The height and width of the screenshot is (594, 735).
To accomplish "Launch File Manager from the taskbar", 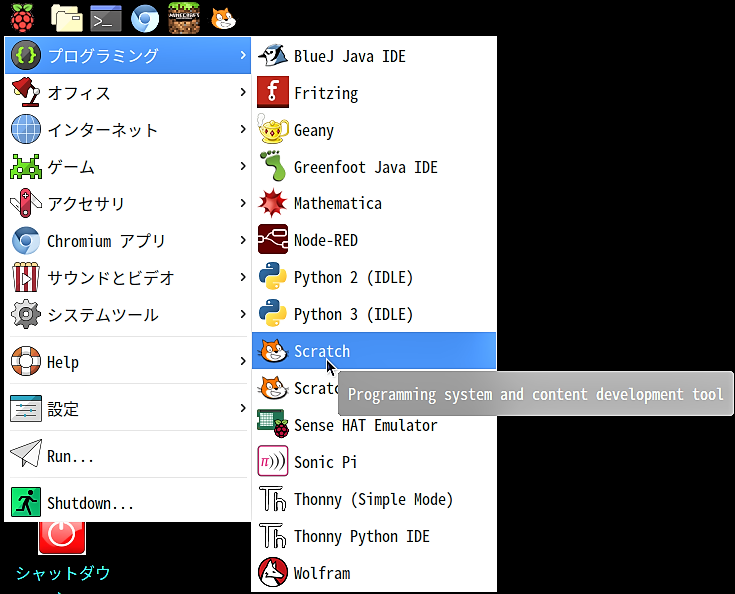I will [x=66, y=17].
